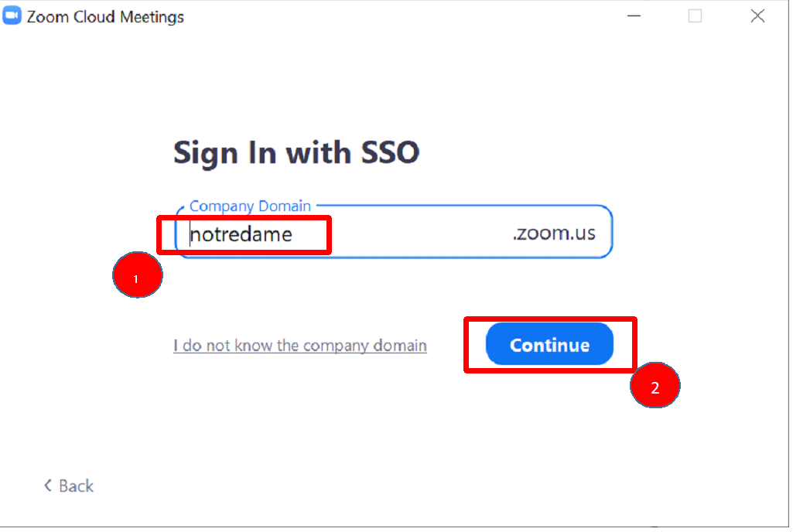
Task: Go back using the Back text link
Action: [x=76, y=486]
